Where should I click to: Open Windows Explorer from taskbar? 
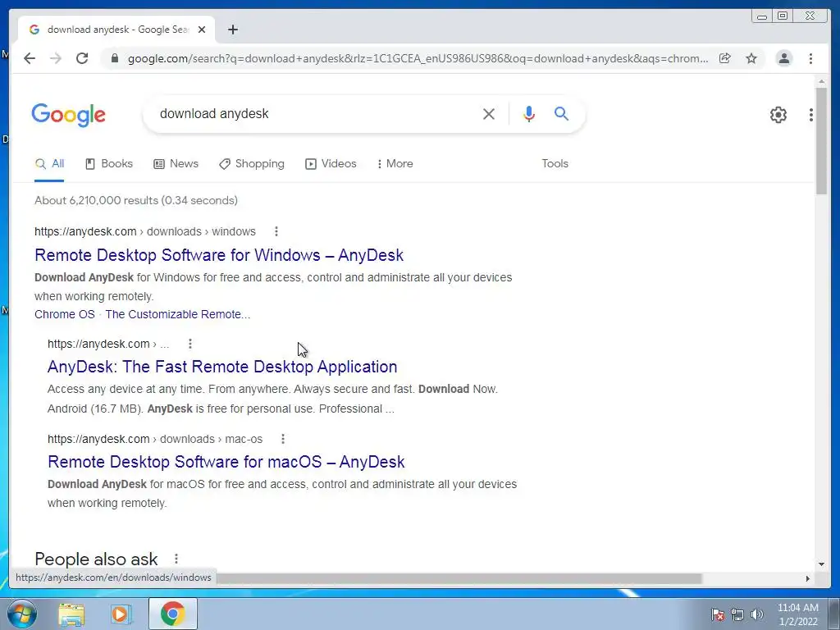[71, 614]
